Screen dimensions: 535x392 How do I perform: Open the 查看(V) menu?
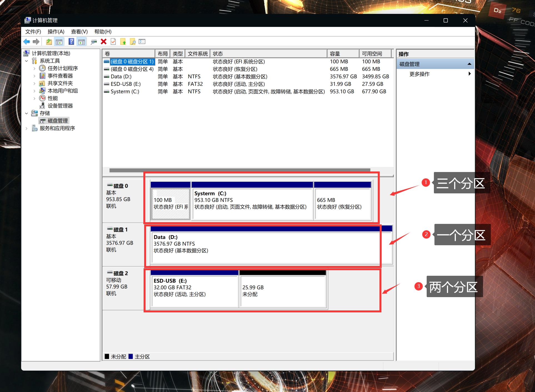coord(79,32)
